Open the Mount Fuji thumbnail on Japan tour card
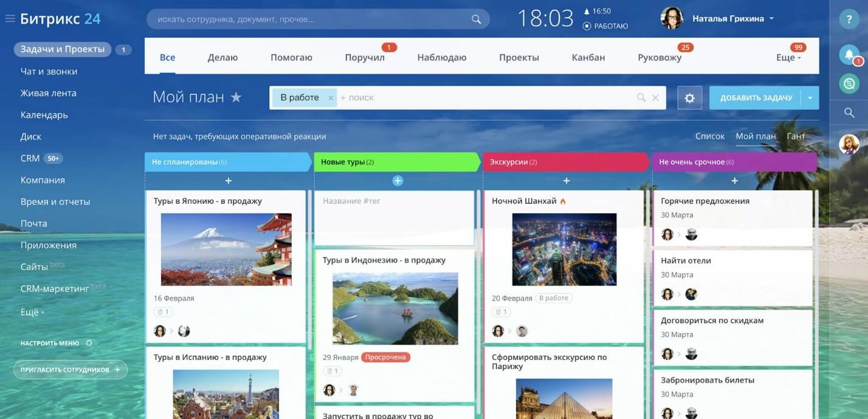 (226, 249)
